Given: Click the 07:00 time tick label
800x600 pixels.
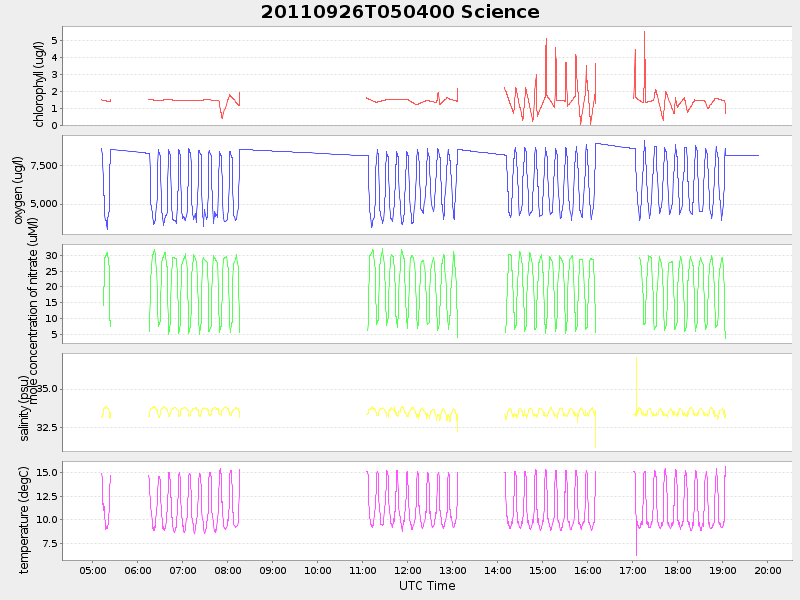Looking at the screenshot, I should pos(183,570).
